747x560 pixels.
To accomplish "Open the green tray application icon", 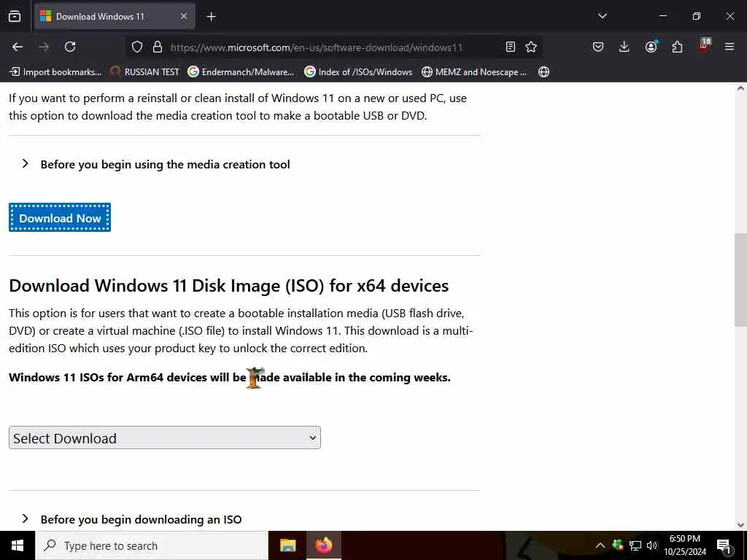I will pyautogui.click(x=618, y=545).
